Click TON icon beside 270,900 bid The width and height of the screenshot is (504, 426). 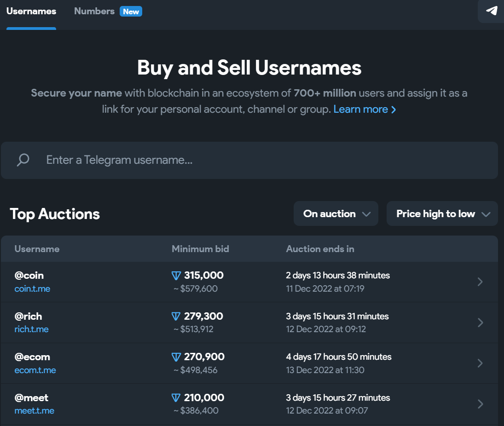coord(176,357)
